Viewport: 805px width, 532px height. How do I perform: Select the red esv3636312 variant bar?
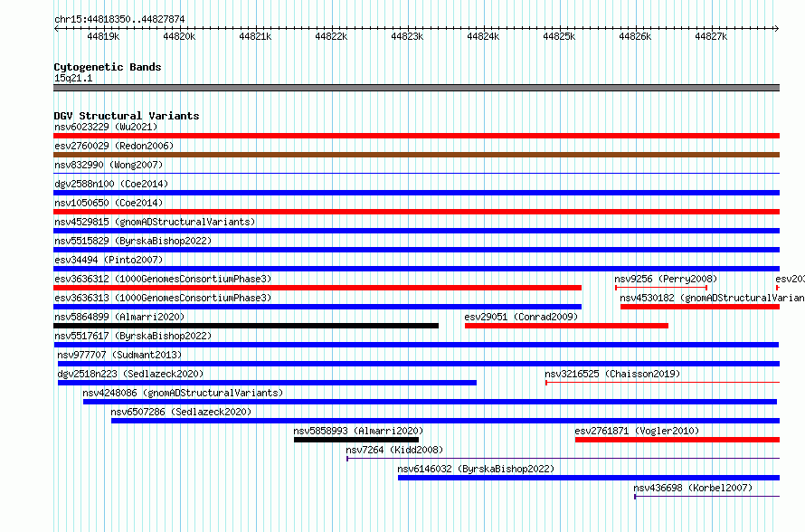coord(317,288)
